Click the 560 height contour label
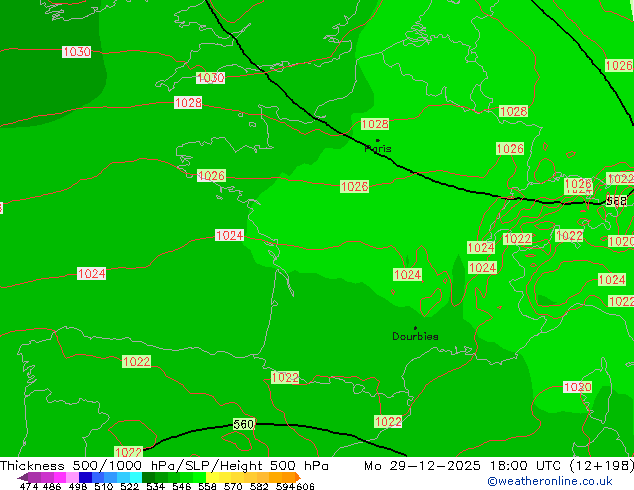This screenshot has width=634, height=490. point(243,424)
